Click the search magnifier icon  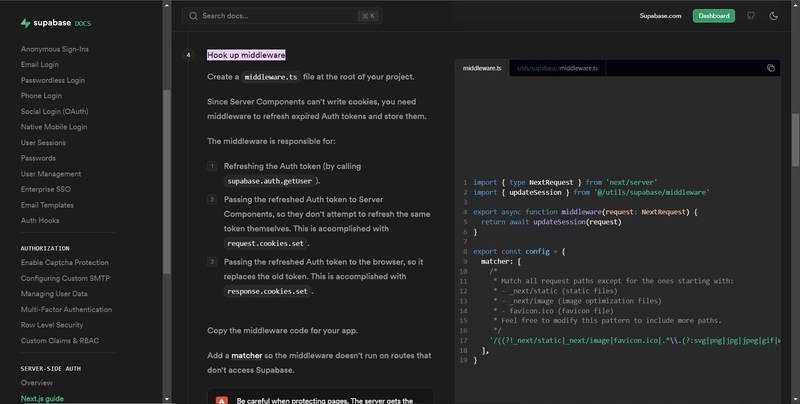[193, 16]
